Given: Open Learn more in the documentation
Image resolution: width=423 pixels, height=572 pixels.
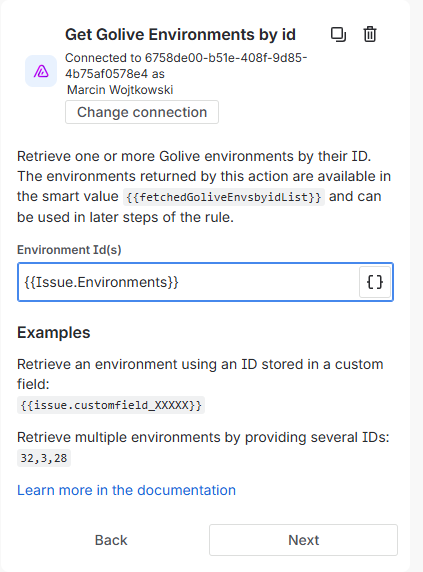Looking at the screenshot, I should pos(127,490).
